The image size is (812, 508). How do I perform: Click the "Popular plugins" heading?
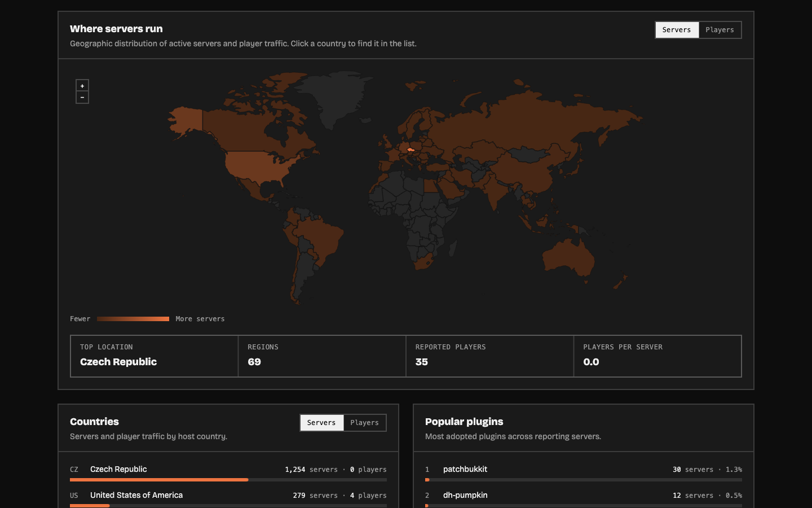tap(464, 422)
